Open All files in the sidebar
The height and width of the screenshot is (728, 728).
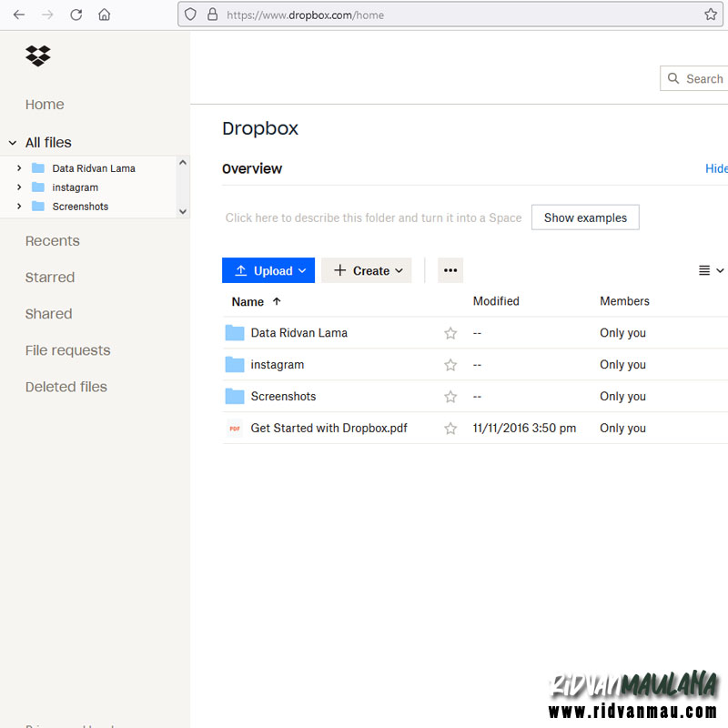pos(48,143)
